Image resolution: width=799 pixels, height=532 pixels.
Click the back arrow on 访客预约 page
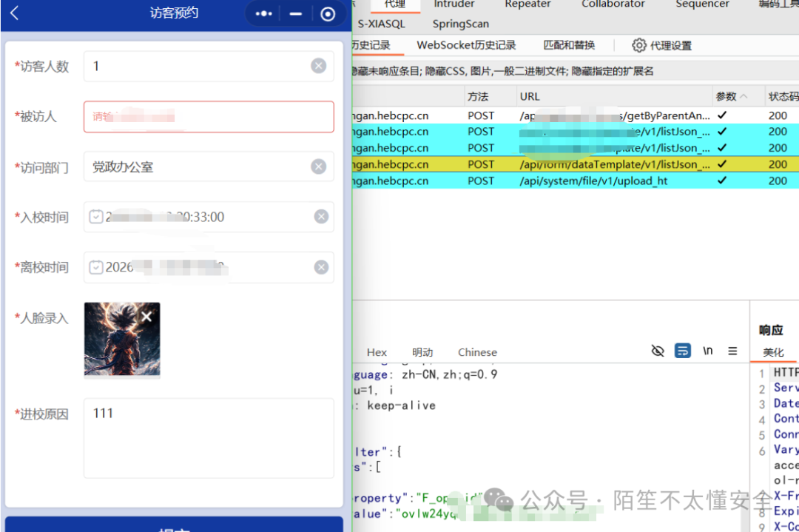[x=15, y=13]
